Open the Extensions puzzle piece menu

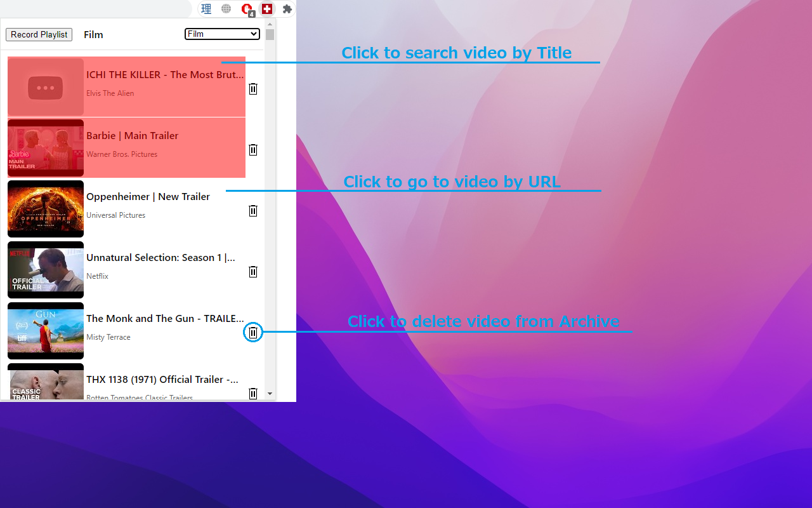[287, 9]
